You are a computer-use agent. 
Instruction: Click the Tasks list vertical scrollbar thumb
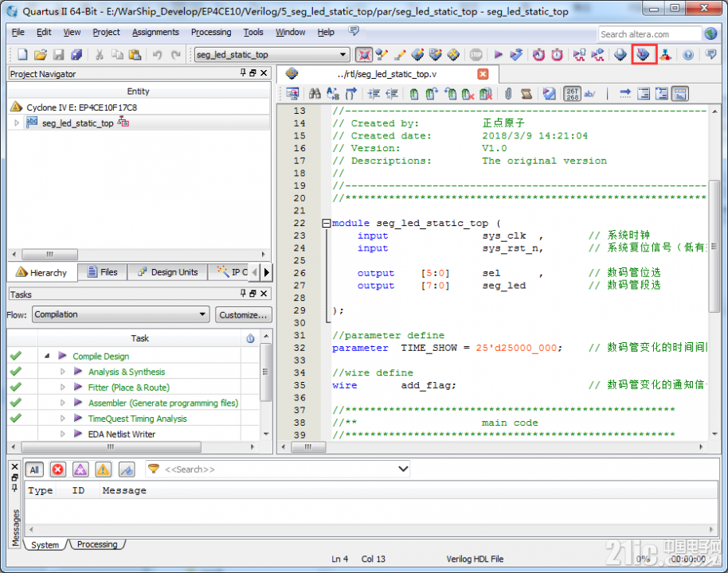tap(265, 372)
